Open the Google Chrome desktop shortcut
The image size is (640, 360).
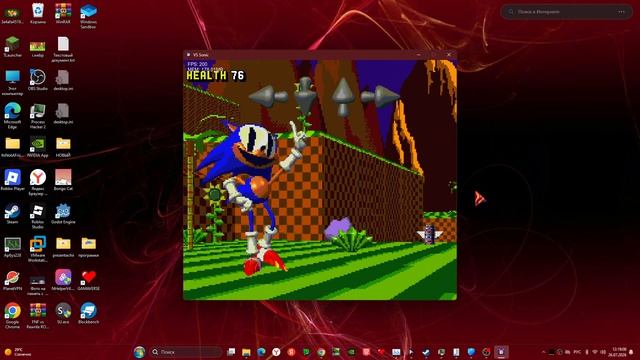[13, 316]
